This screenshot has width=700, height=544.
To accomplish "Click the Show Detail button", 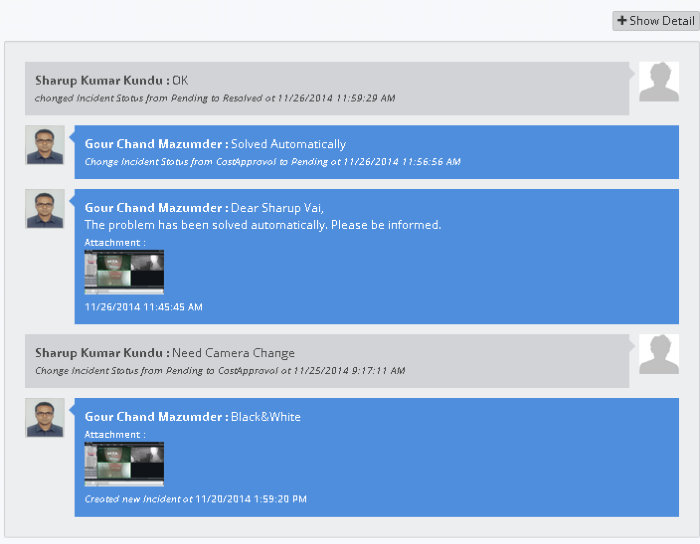I will point(655,21).
